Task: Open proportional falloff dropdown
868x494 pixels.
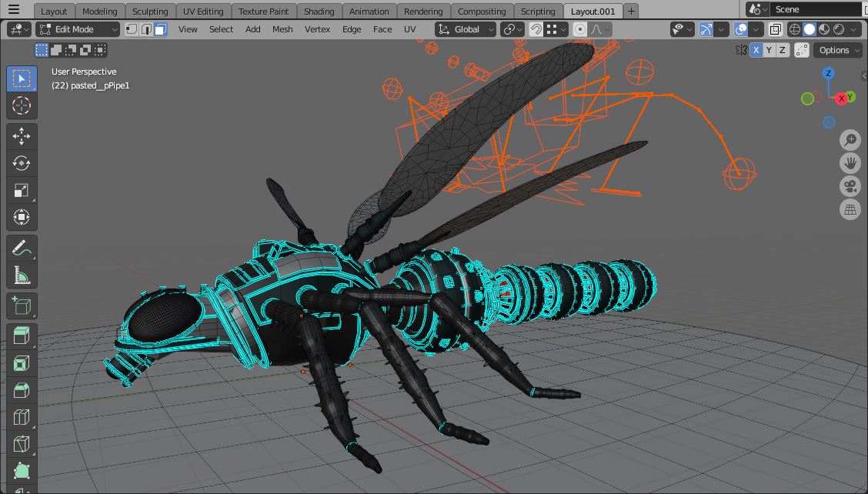Action: click(x=599, y=29)
